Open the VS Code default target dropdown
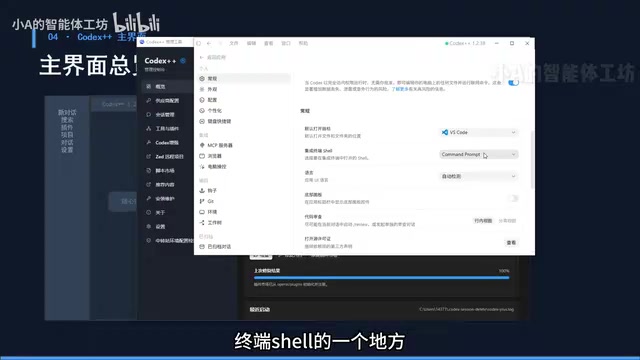 [479, 133]
